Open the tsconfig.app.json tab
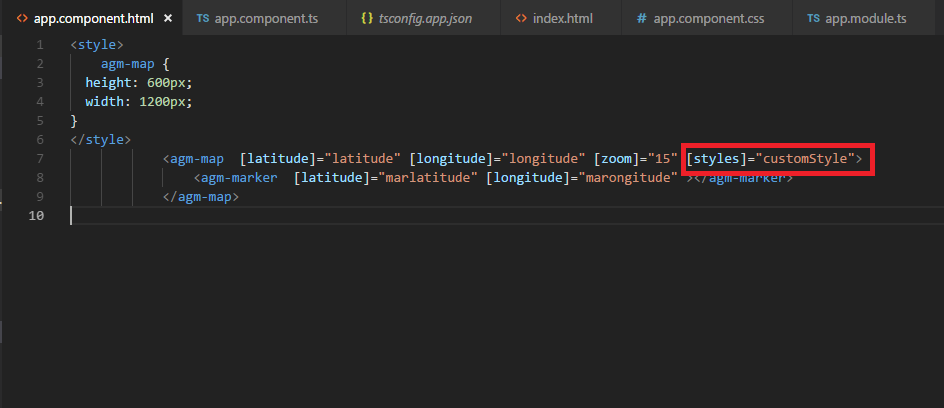This screenshot has height=408, width=944. point(423,18)
